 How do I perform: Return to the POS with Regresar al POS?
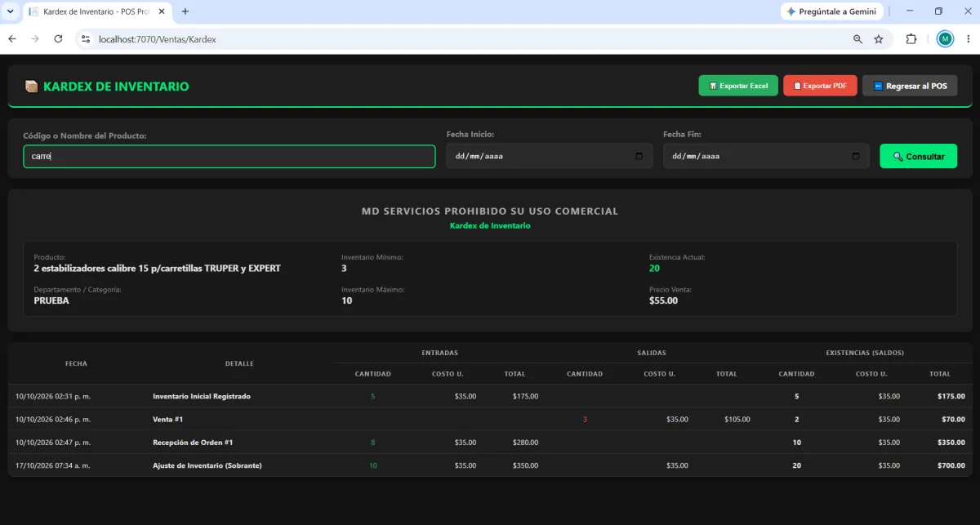pos(910,86)
